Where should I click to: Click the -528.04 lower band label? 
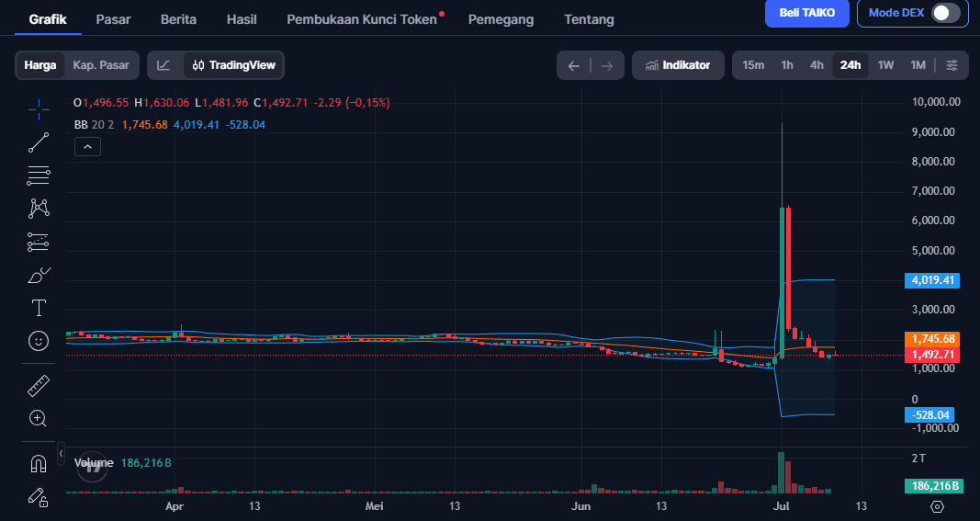click(x=930, y=414)
